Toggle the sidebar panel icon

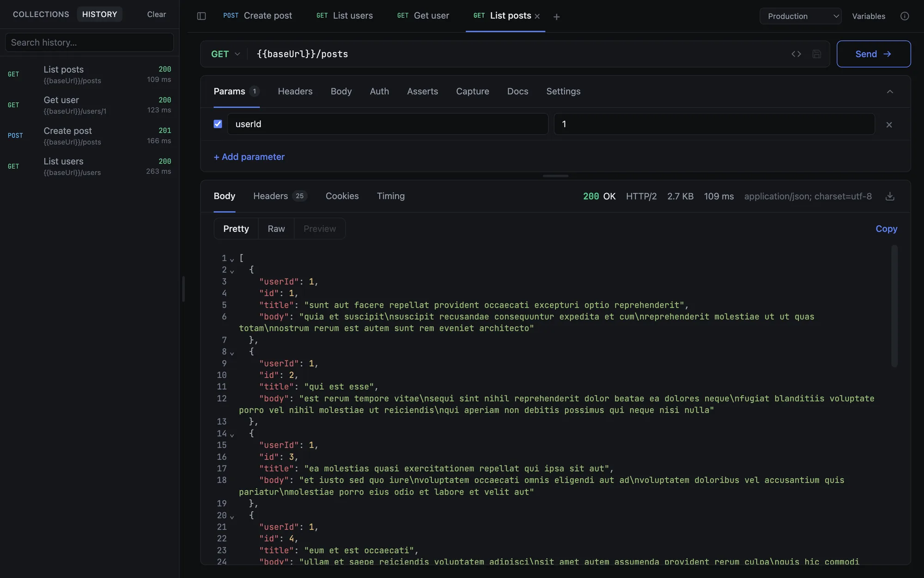tap(201, 16)
